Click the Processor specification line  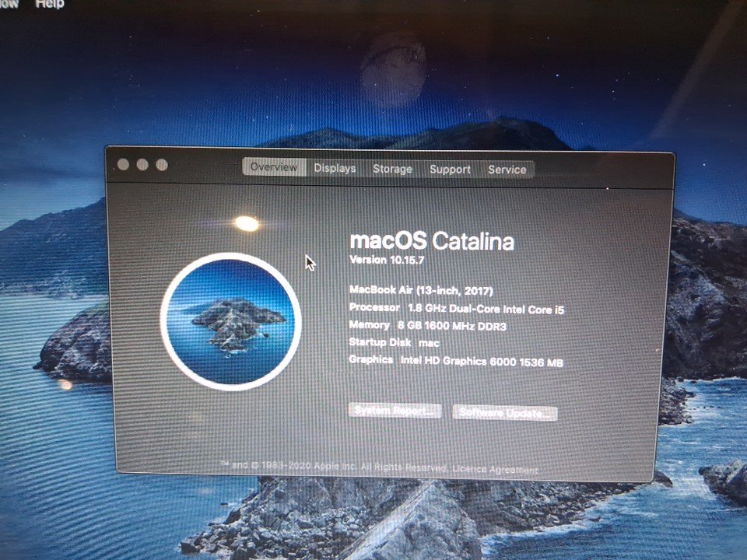457,309
